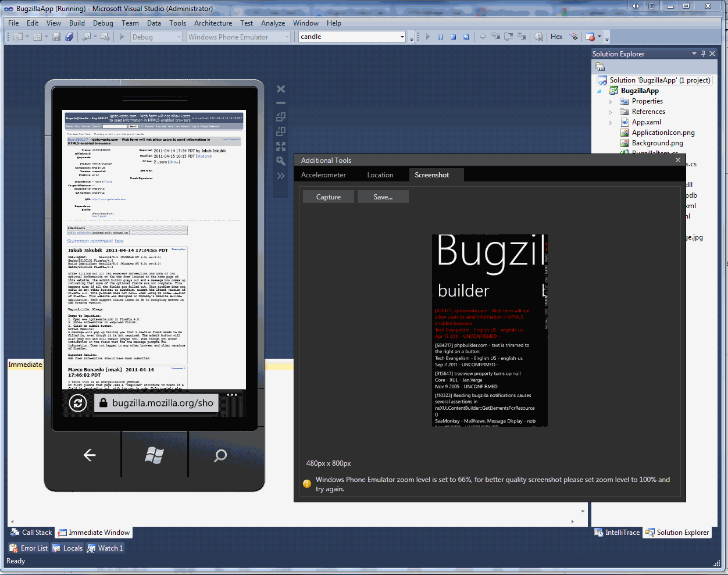Open the Call Stack tab

(x=31, y=533)
